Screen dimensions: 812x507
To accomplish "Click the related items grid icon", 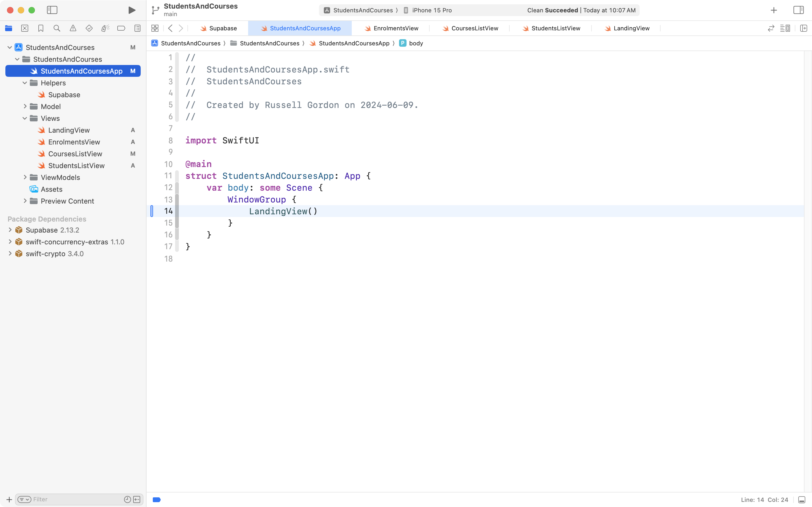I will [x=155, y=28].
